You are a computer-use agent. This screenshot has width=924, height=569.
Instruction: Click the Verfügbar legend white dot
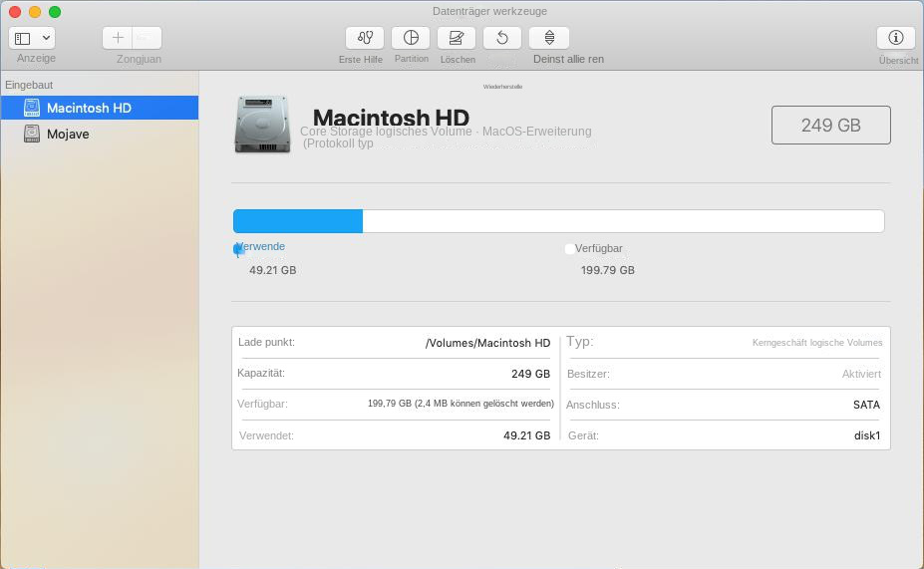coord(569,248)
